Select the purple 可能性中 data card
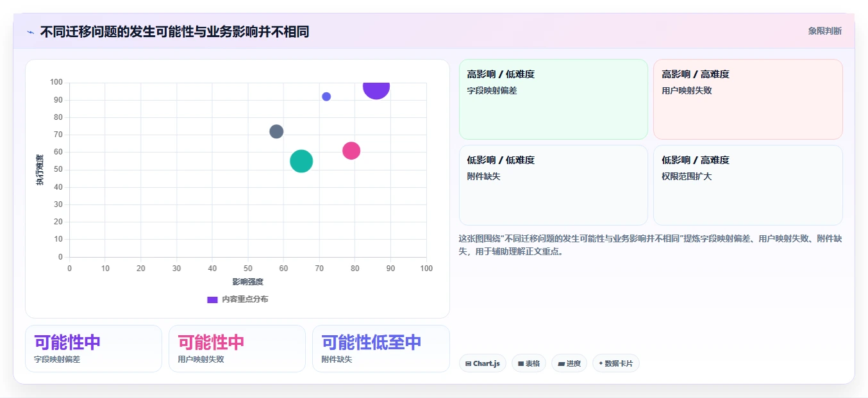The image size is (868, 398). [94, 349]
